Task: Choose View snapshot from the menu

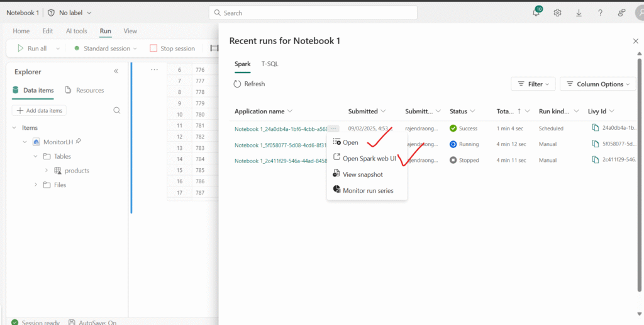Action: coord(367,174)
